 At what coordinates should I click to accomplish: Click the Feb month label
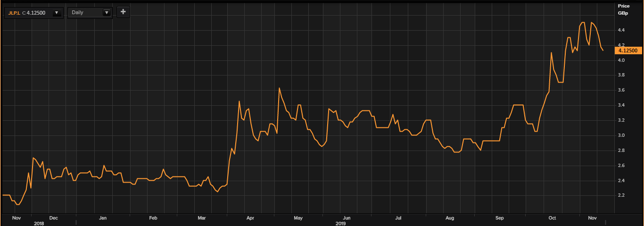[153, 218]
